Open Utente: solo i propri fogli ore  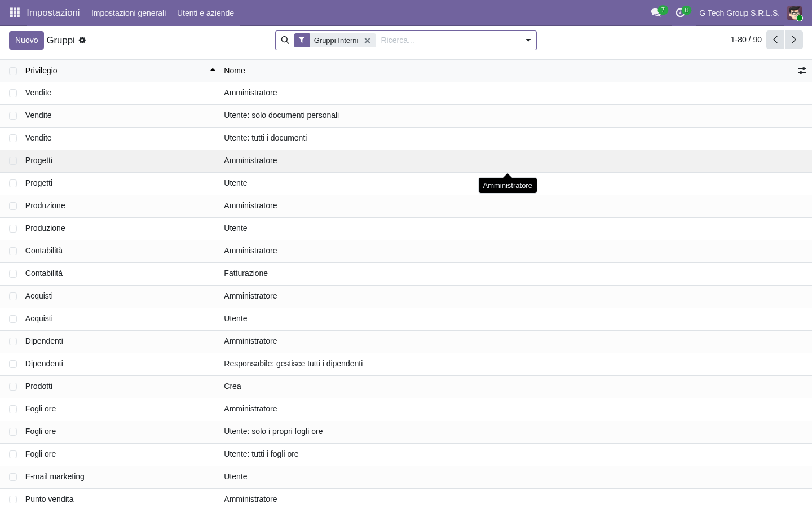click(406, 432)
